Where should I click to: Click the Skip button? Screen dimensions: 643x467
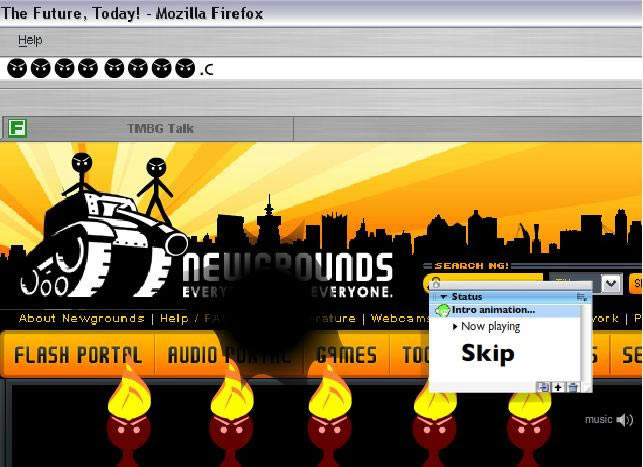pyautogui.click(x=488, y=354)
